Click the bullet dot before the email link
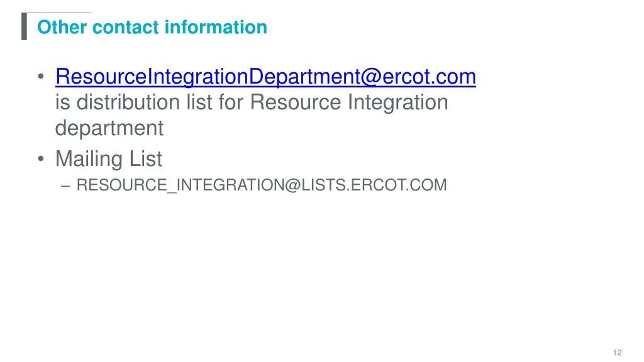 (x=41, y=78)
